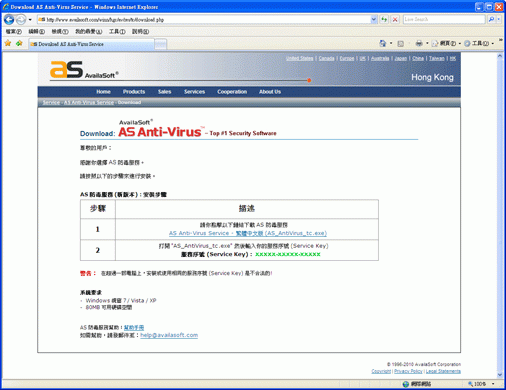Click the browser Back arrow button
The image size is (506, 390).
pos(9,20)
